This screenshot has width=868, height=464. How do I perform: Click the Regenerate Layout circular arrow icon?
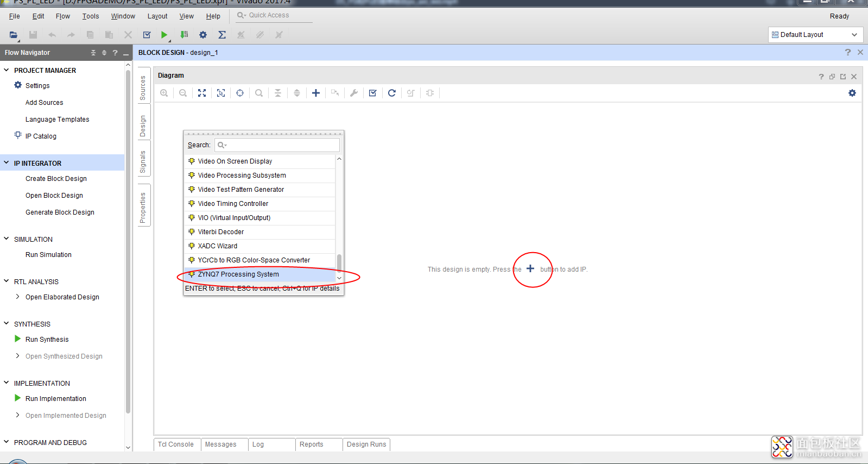[x=392, y=93]
